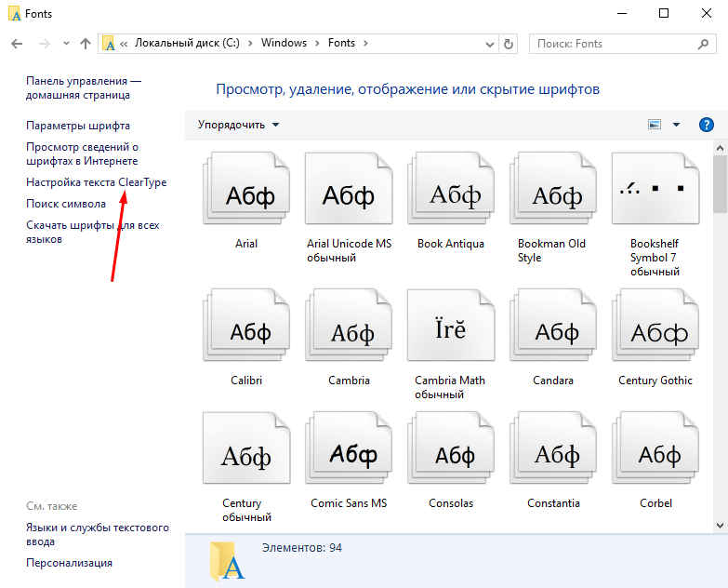This screenshot has height=588, width=728.
Task: Open the Упорядочить dropdown menu
Action: (238, 125)
